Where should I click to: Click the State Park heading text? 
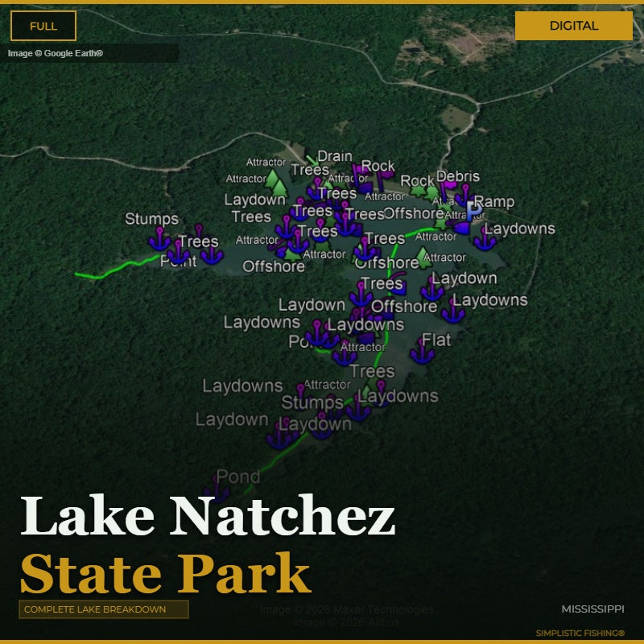[166, 574]
